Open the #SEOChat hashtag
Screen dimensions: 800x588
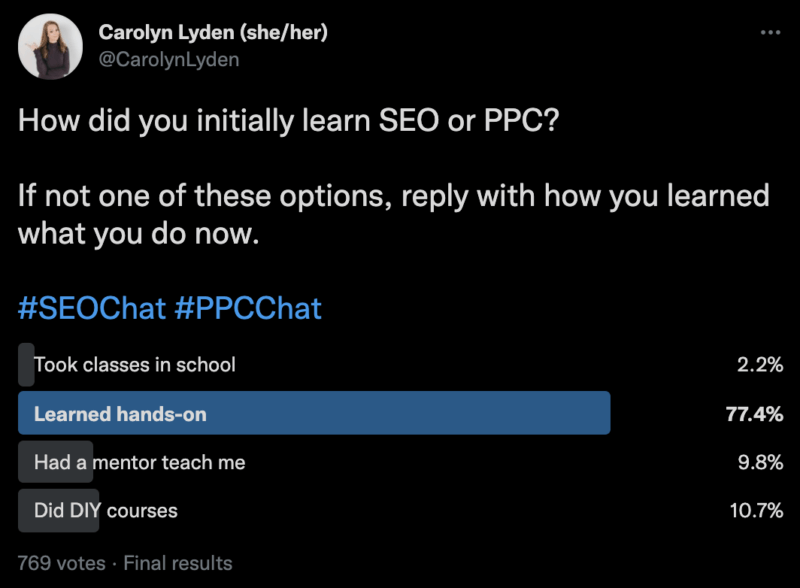click(x=91, y=308)
